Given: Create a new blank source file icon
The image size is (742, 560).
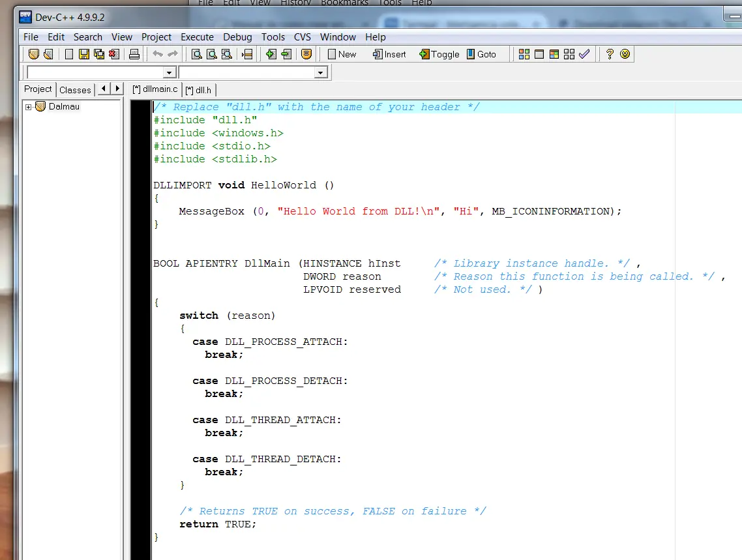Looking at the screenshot, I should [x=68, y=54].
